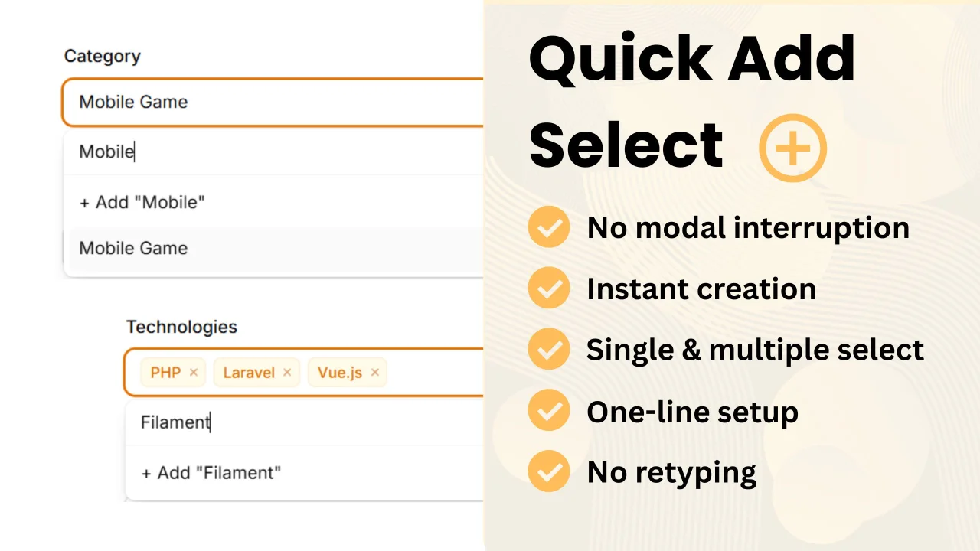
Task: Click the Category field label
Action: point(103,56)
